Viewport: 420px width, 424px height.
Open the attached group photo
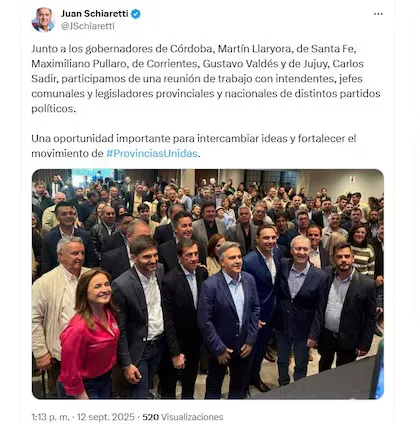tap(208, 284)
